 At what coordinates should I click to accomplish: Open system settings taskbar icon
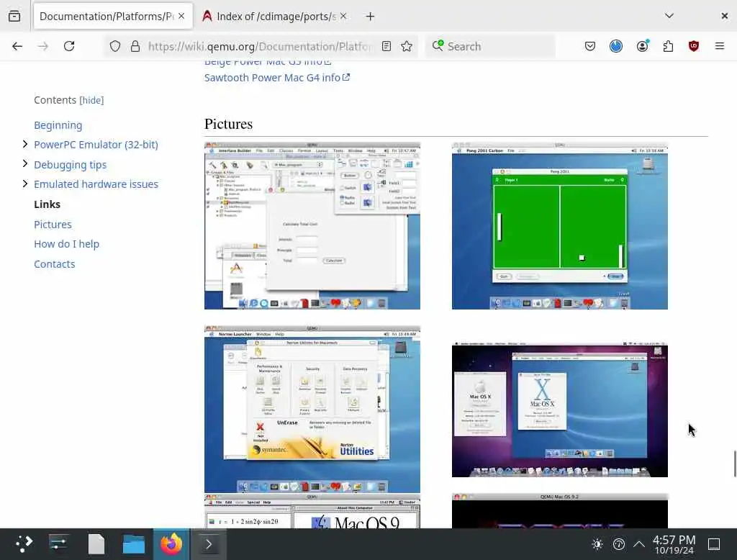58,544
